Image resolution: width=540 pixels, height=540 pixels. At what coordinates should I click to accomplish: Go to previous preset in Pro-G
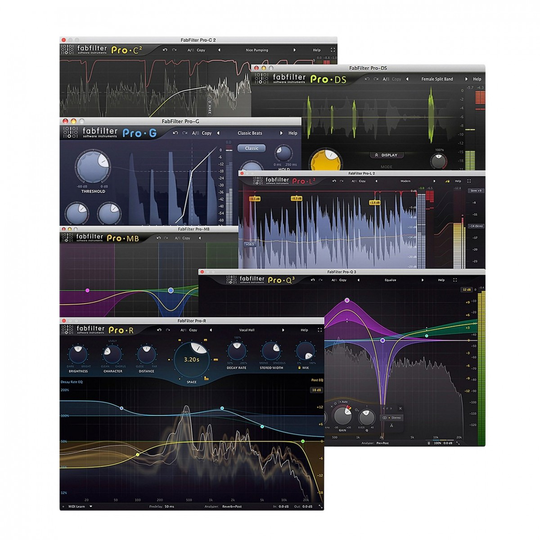click(218, 133)
